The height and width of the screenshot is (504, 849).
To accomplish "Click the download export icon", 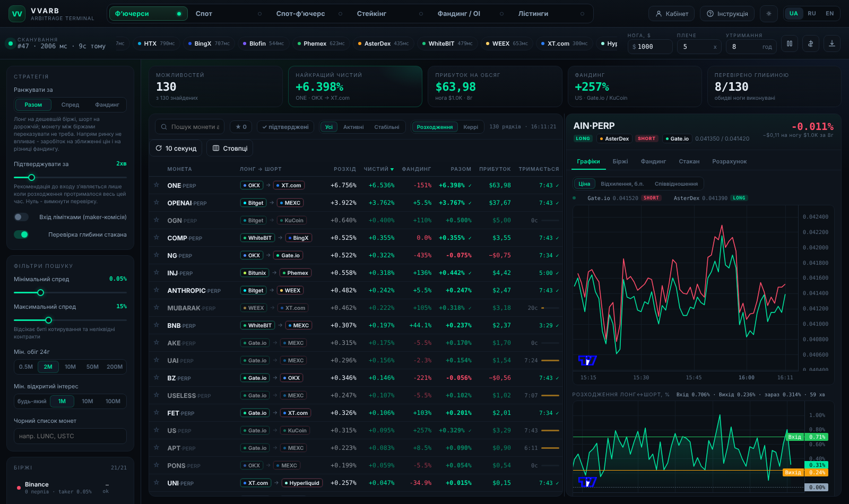I will 832,44.
